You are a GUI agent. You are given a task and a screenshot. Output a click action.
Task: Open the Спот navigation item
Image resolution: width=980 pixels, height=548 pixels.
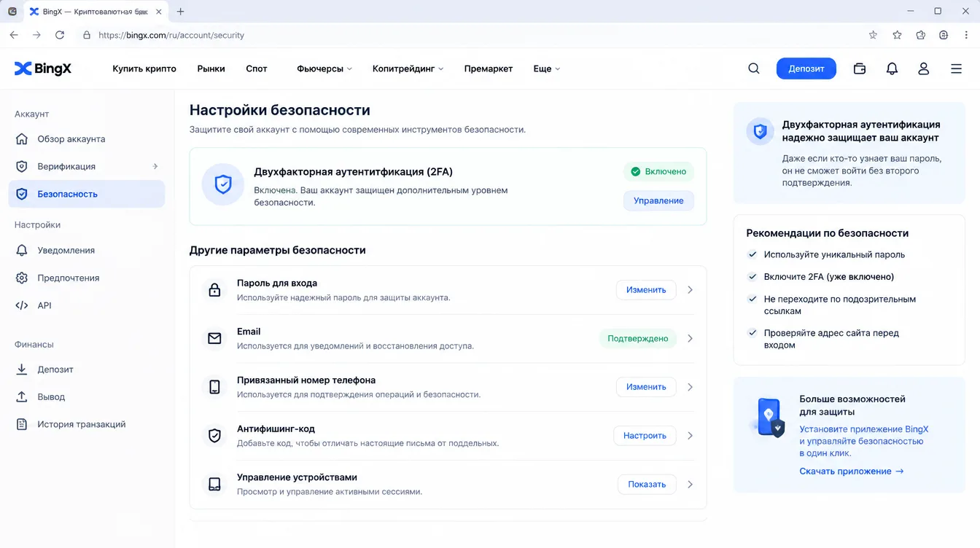coord(257,68)
